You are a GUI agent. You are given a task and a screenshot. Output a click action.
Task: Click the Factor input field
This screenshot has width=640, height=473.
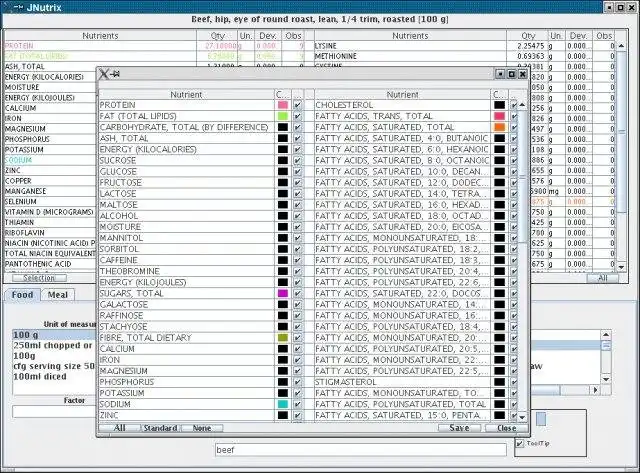pos(54,412)
